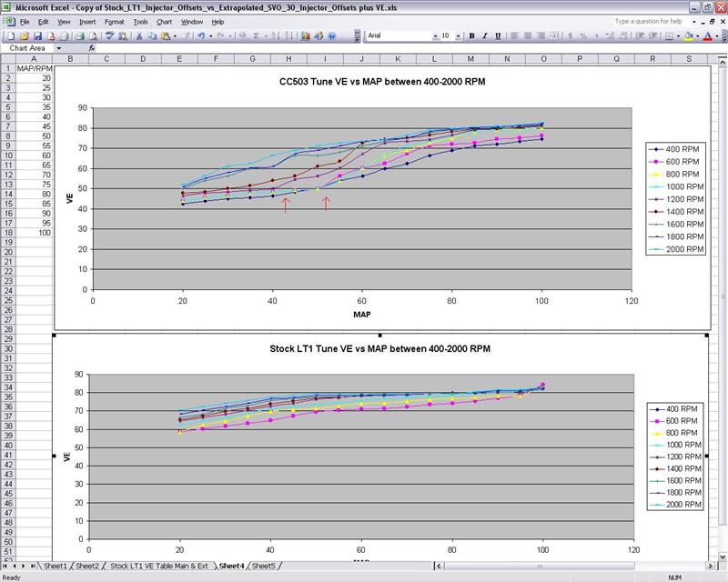The width and height of the screenshot is (728, 582).
Task: Click the column H header
Action: pyautogui.click(x=288, y=59)
